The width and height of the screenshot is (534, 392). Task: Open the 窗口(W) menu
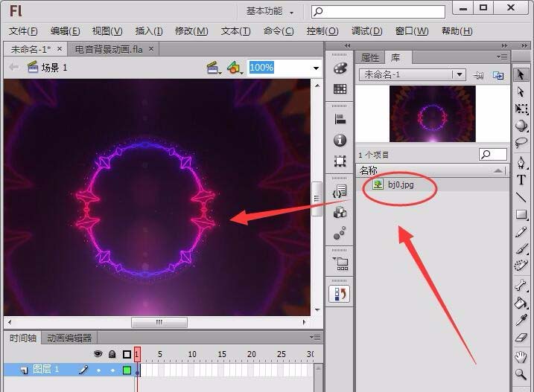tap(412, 31)
